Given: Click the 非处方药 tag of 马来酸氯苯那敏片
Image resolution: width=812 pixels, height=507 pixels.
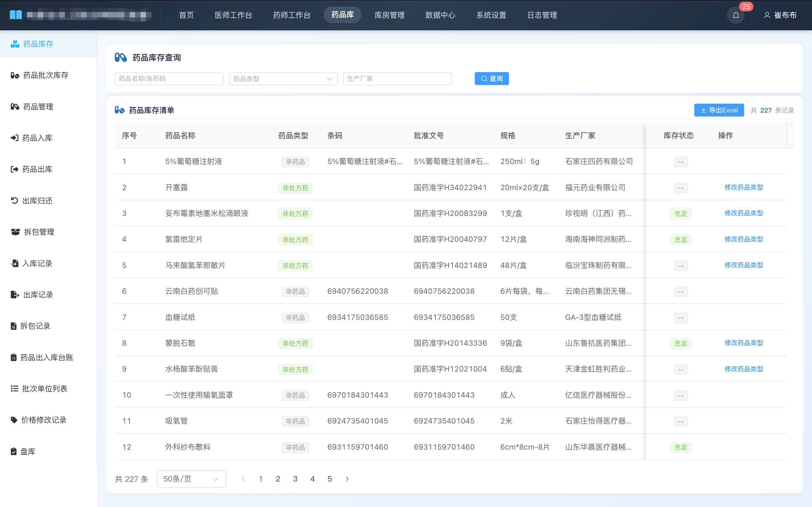Looking at the screenshot, I should coord(295,266).
